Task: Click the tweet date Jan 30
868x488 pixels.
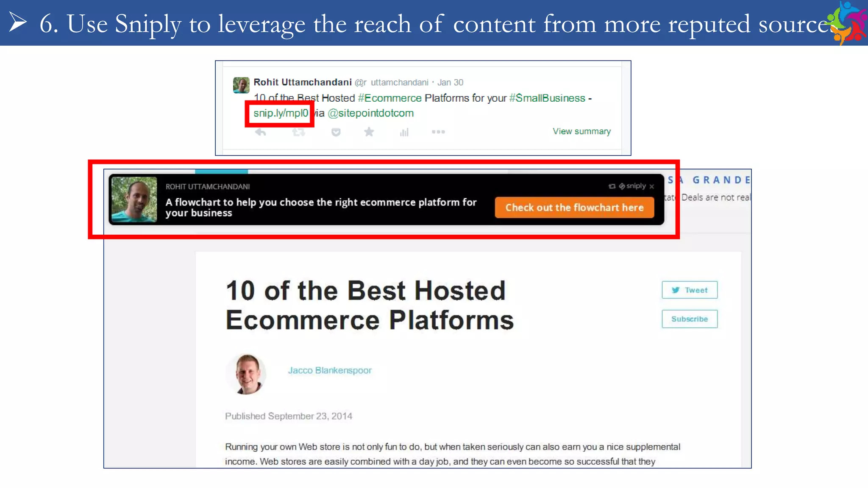Action: click(450, 82)
